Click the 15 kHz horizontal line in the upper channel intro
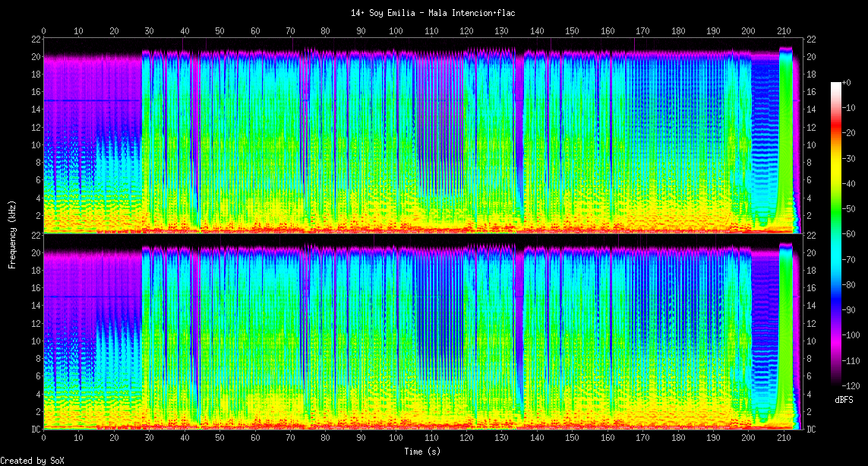 click(x=91, y=100)
